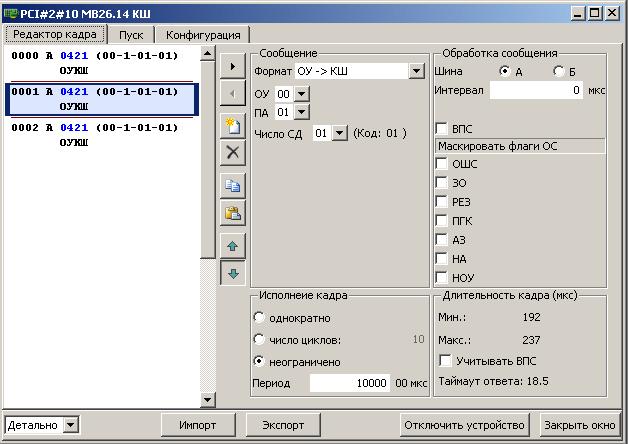
Task: Enable the ВПС checkbox
Action: (x=441, y=129)
